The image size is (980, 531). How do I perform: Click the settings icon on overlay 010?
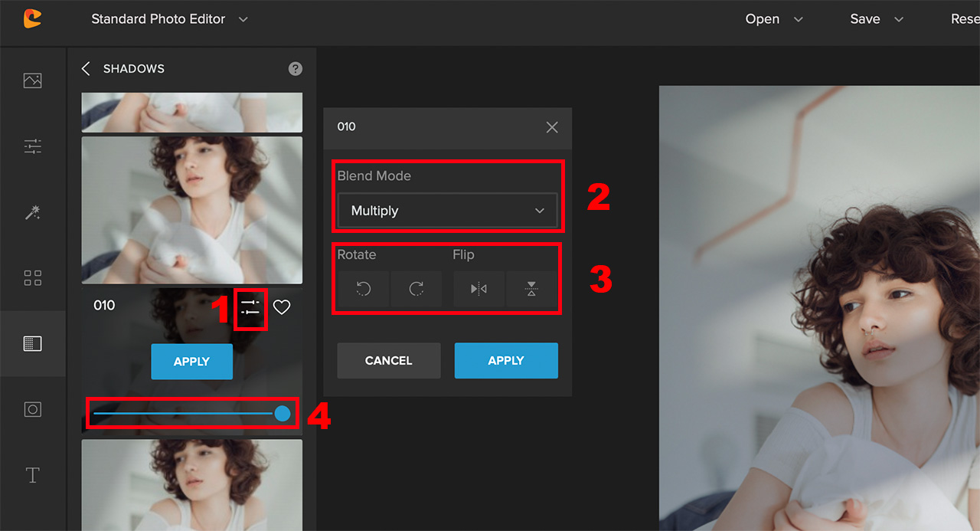[250, 307]
